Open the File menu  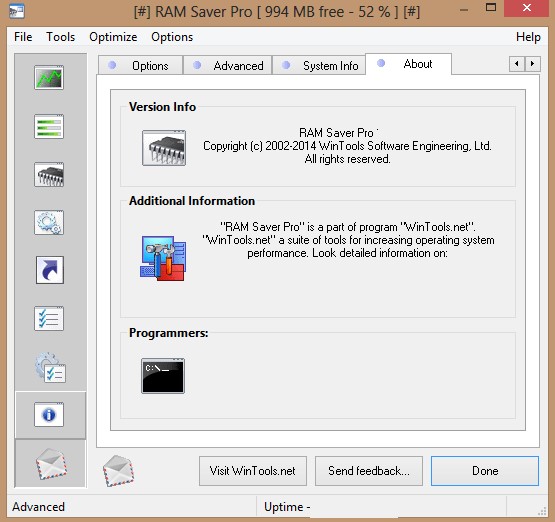[23, 37]
